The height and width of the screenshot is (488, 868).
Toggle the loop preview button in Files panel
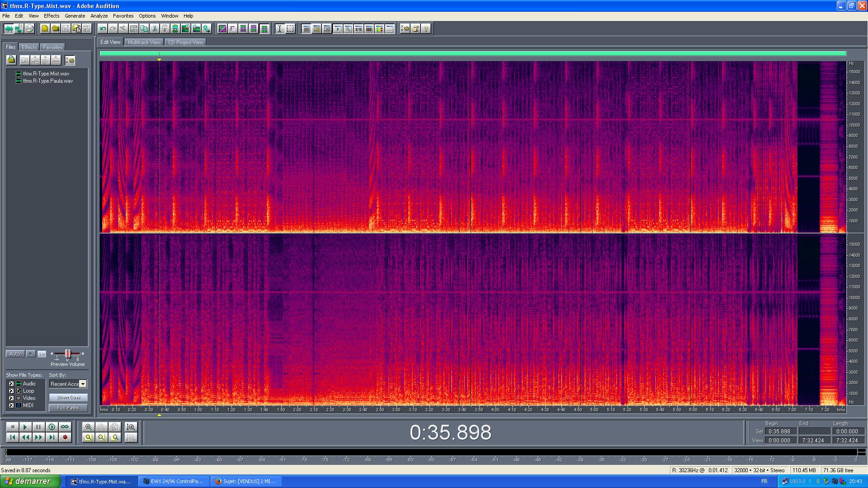(42, 354)
